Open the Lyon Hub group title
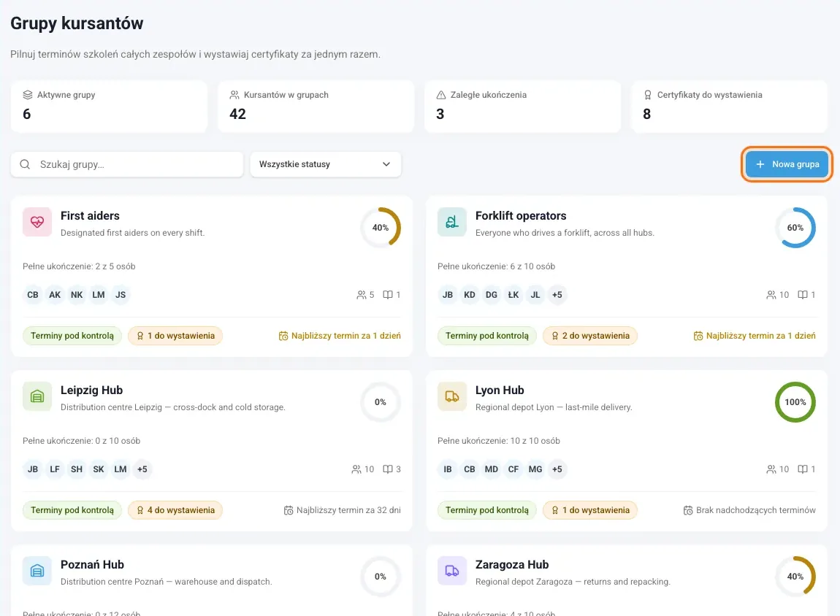Viewport: 840px width, 616px height. click(500, 390)
